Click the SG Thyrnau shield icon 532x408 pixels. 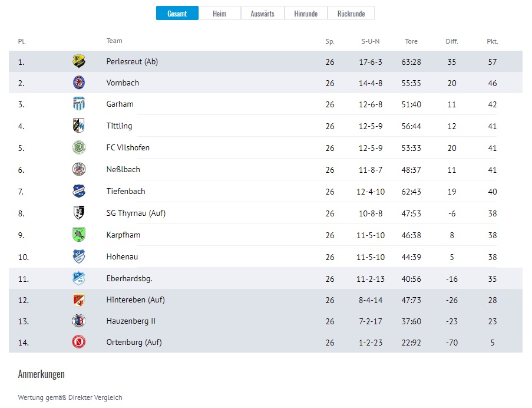coord(79,212)
